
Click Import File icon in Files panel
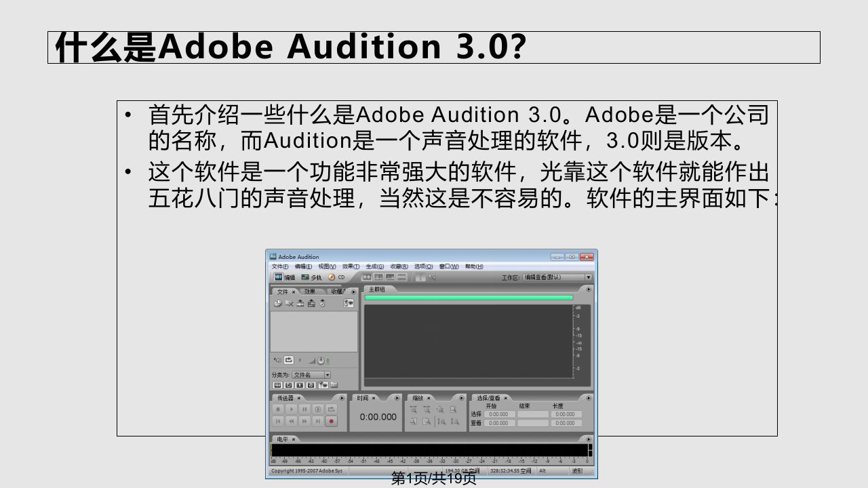click(x=278, y=303)
